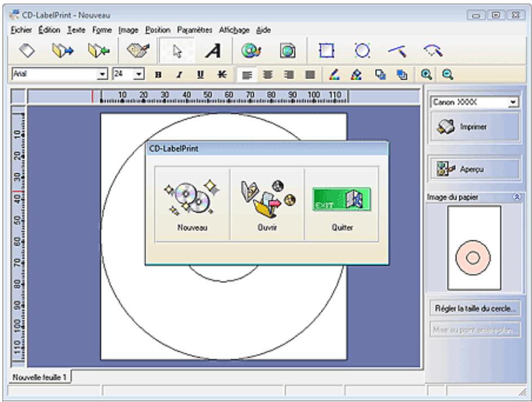Center-align the text
This screenshot has width=532, height=402.
[268, 75]
